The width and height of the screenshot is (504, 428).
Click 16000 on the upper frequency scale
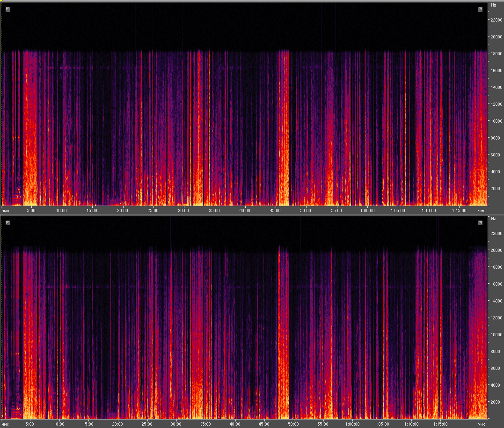[x=497, y=70]
